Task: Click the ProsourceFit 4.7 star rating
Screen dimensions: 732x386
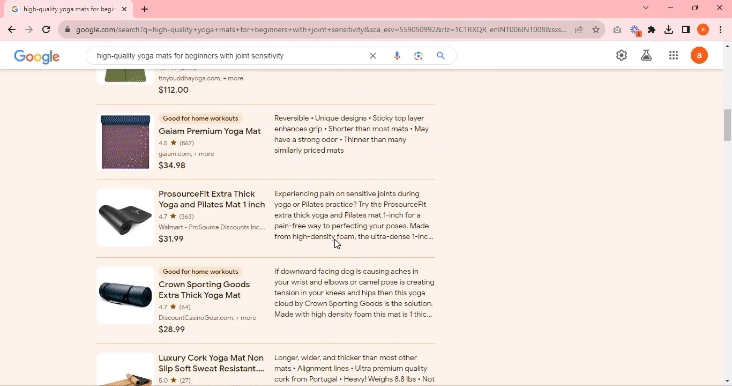Action: click(176, 217)
